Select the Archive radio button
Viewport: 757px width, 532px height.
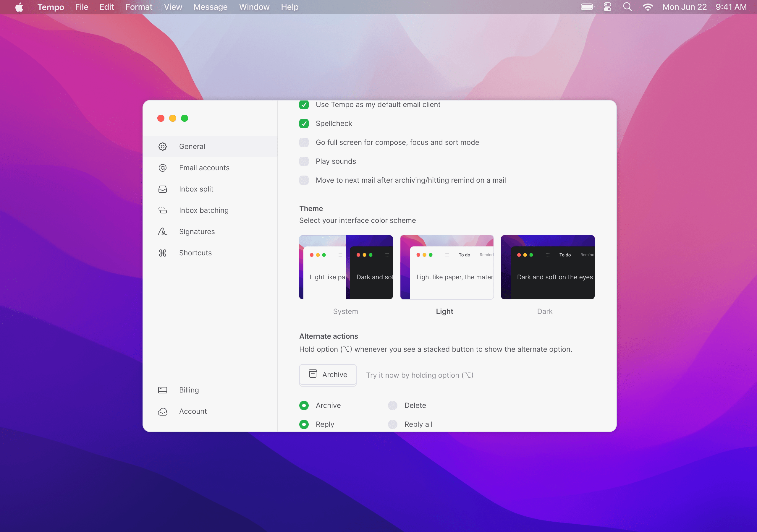point(304,406)
